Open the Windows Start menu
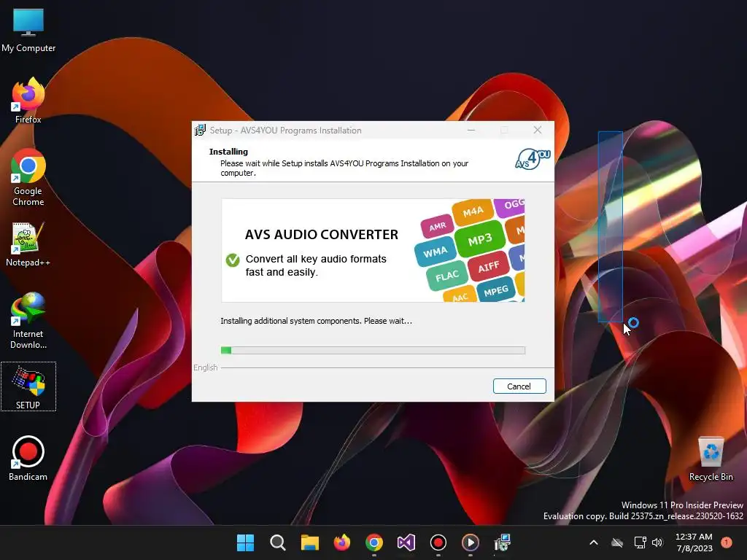This screenshot has height=560, width=747. click(x=245, y=542)
